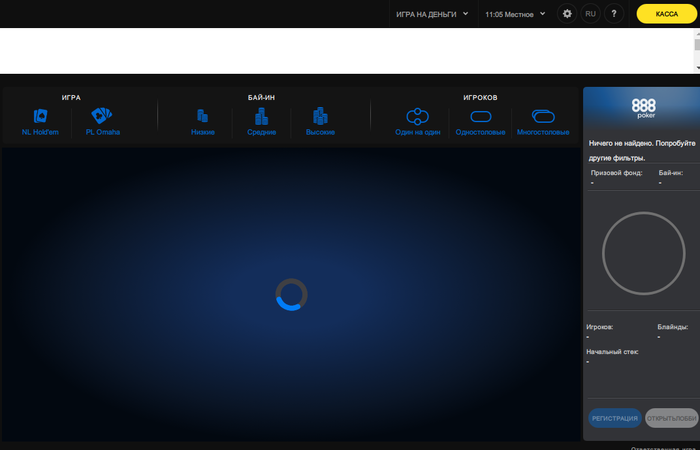The width and height of the screenshot is (700, 450).
Task: Filter by Высокие buy-in
Action: [321, 122]
